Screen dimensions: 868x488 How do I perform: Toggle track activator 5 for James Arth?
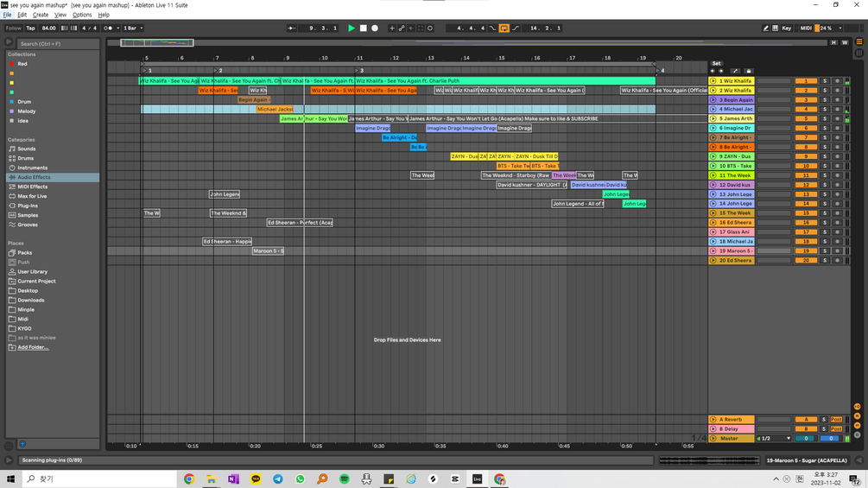pos(806,118)
